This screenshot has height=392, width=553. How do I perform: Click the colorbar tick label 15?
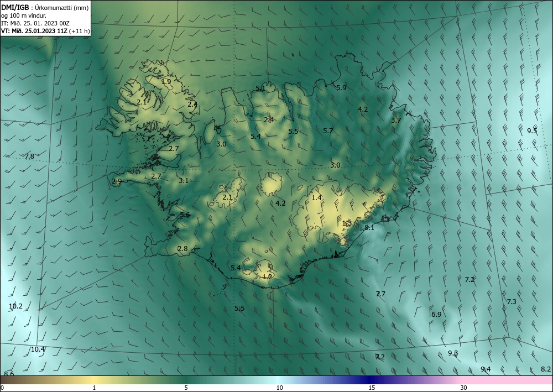[372, 388]
